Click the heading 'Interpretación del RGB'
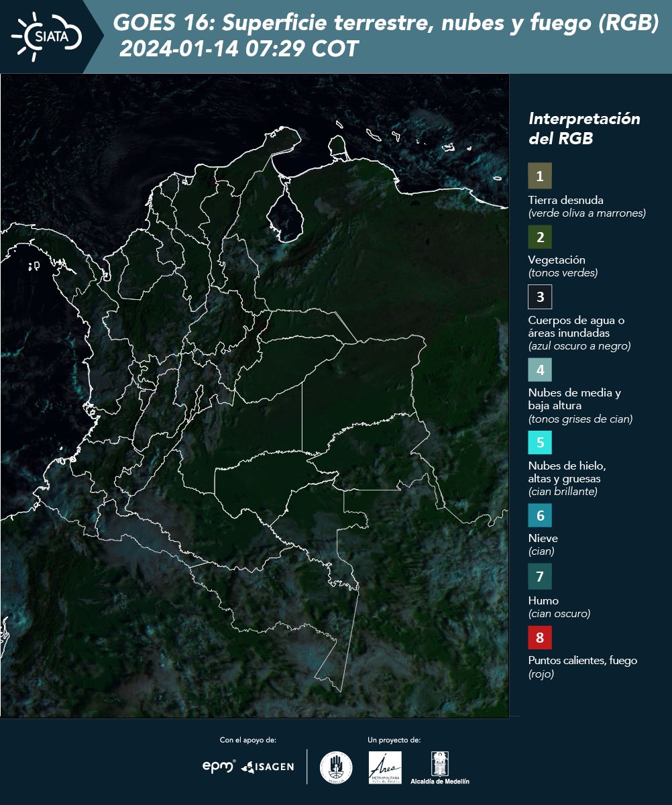Screen dimensions: 672x805 coord(584,129)
